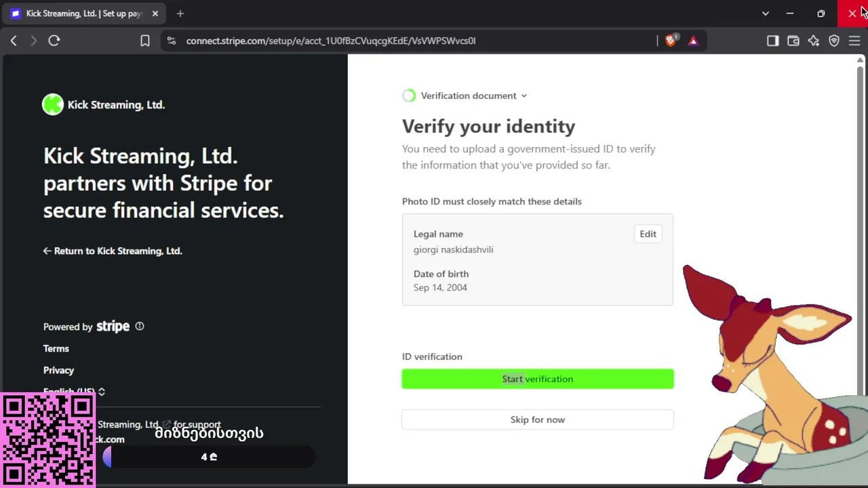Click 'Photo ID must closely match these details'

(492, 201)
